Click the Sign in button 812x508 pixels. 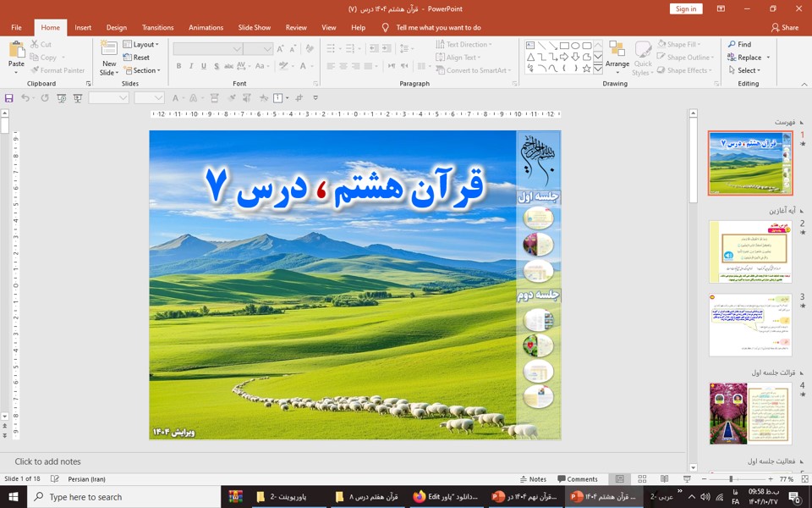click(685, 8)
